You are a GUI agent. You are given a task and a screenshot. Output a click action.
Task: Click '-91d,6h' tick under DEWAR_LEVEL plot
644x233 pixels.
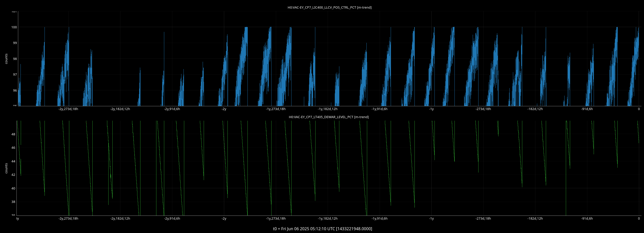(x=587, y=219)
